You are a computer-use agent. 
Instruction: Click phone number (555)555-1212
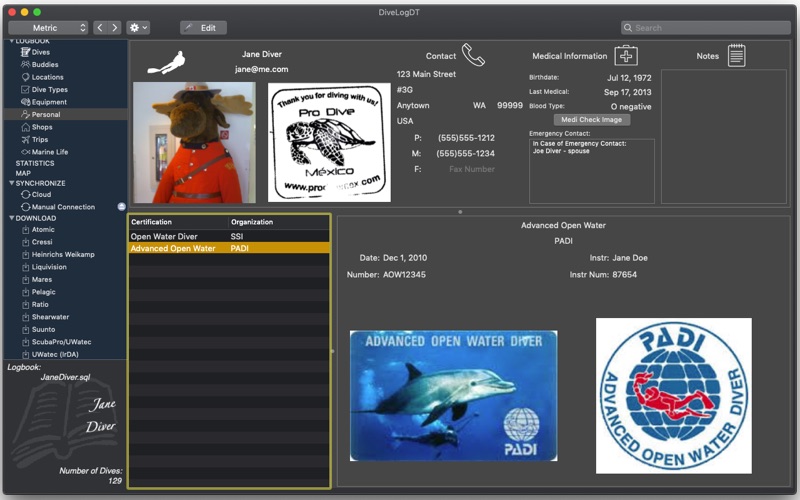coord(466,138)
